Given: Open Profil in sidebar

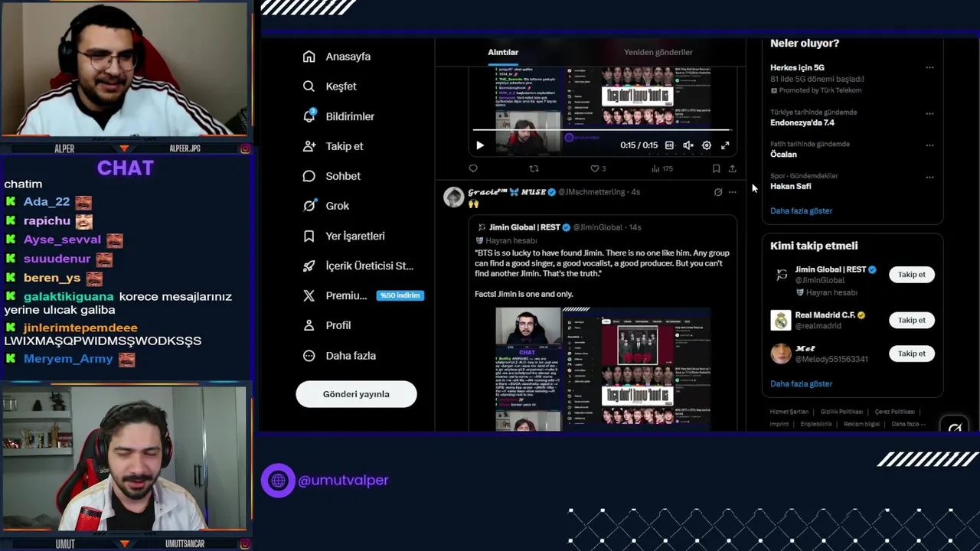Looking at the screenshot, I should pyautogui.click(x=327, y=325).
